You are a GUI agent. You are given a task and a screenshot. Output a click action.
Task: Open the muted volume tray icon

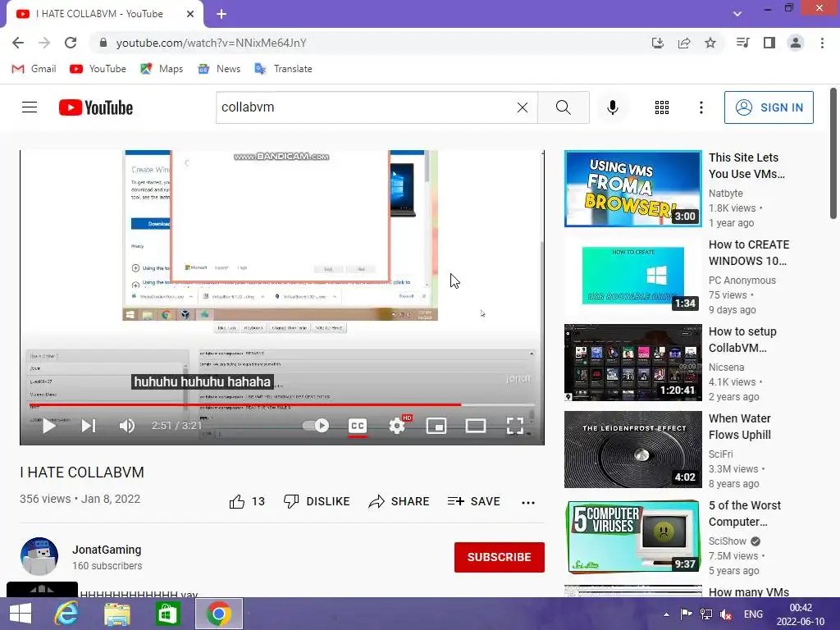tap(726, 614)
